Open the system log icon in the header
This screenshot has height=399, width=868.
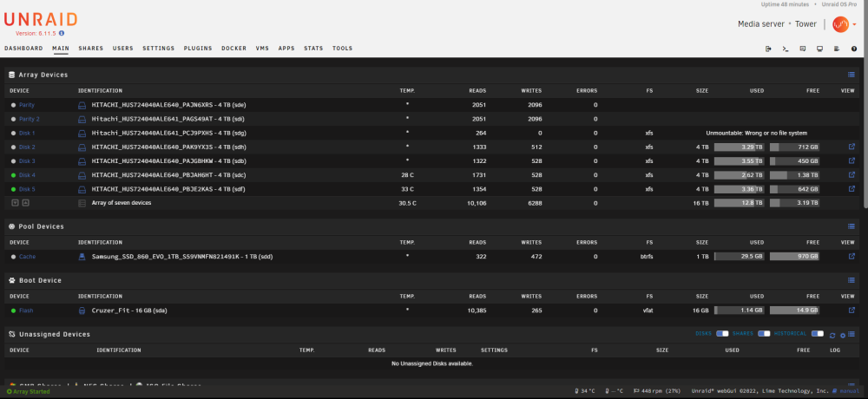point(837,49)
